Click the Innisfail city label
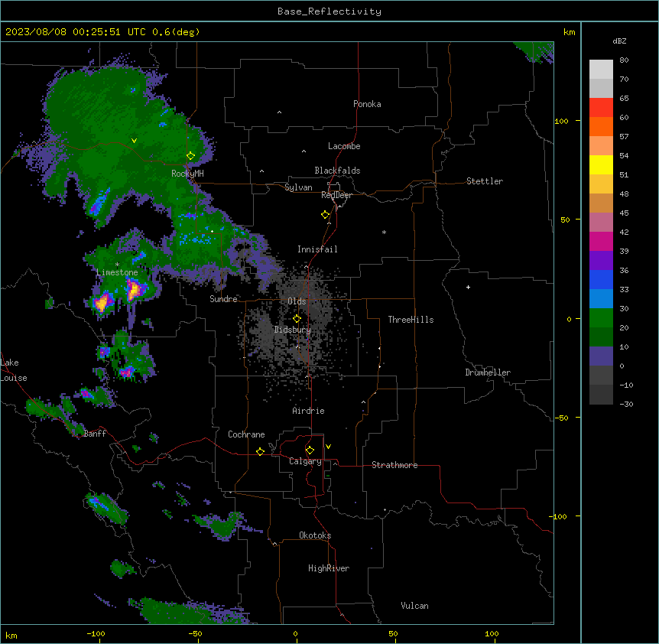The height and width of the screenshot is (644, 659). click(x=317, y=249)
